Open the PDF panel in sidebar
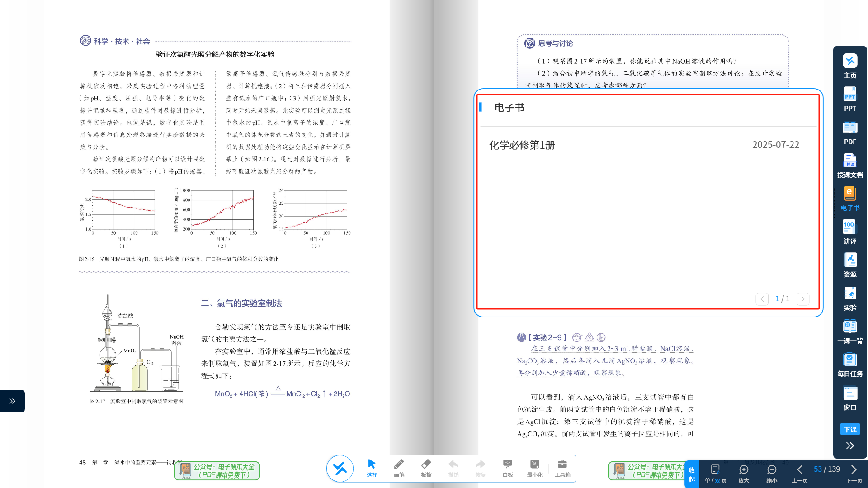This screenshot has width=868, height=488. pos(850,133)
